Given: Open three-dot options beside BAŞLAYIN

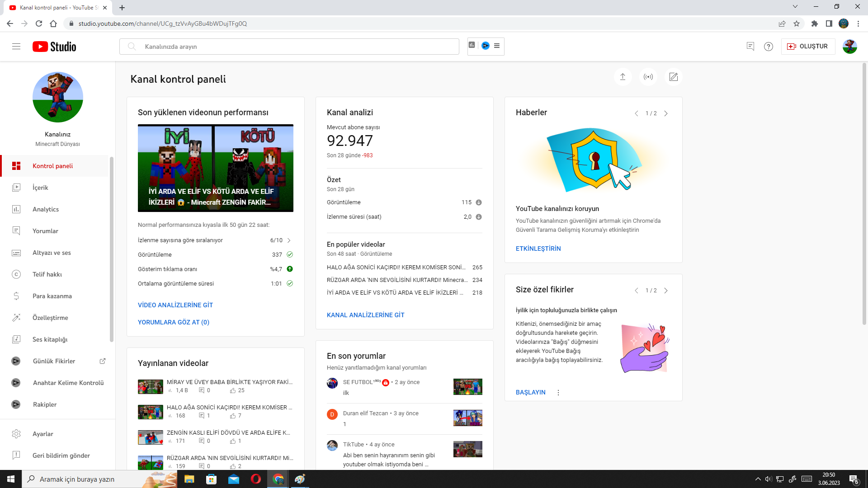Looking at the screenshot, I should 558,393.
